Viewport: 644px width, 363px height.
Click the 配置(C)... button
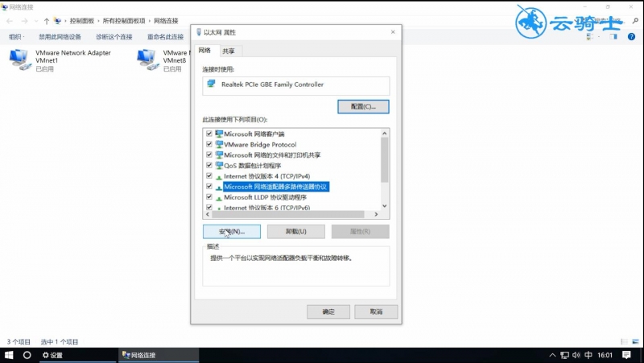(x=364, y=106)
